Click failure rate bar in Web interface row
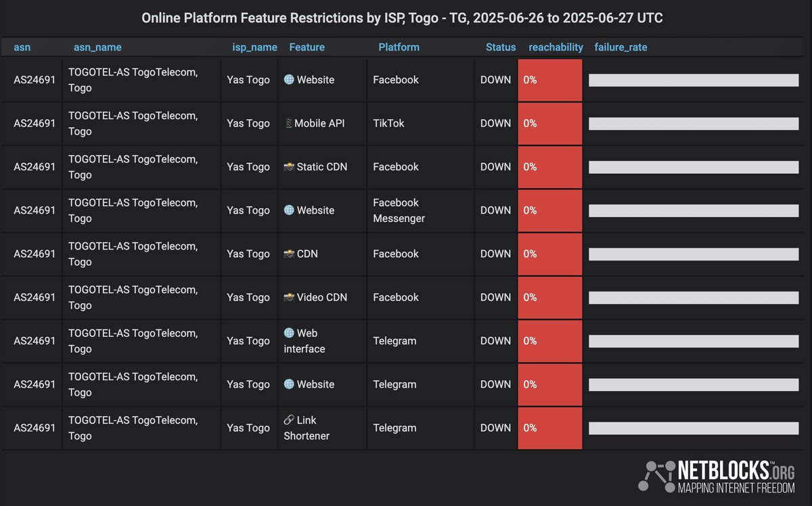812x506 pixels. pos(694,341)
